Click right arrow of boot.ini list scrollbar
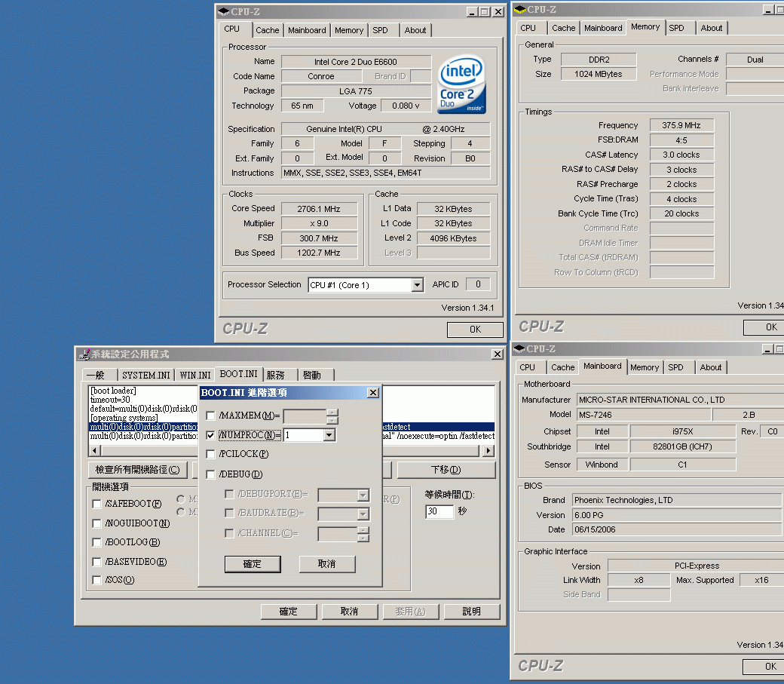Viewport: 784px width, 684px height. point(488,451)
